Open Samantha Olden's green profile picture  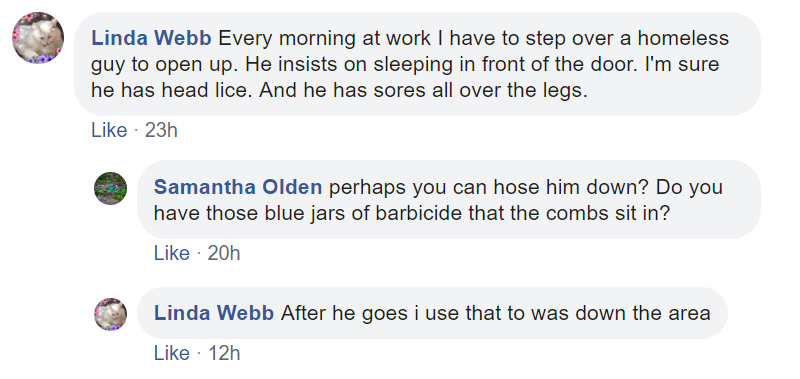click(111, 188)
